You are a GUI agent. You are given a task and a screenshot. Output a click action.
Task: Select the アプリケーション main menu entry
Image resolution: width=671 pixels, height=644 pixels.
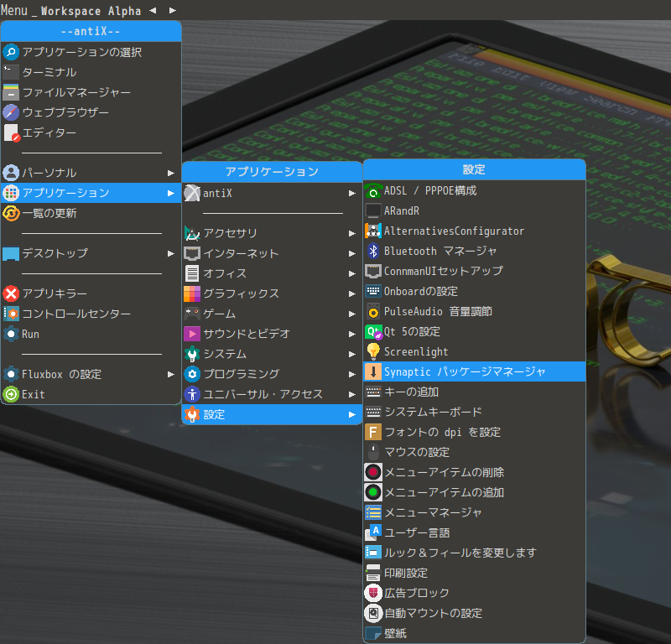[91, 193]
